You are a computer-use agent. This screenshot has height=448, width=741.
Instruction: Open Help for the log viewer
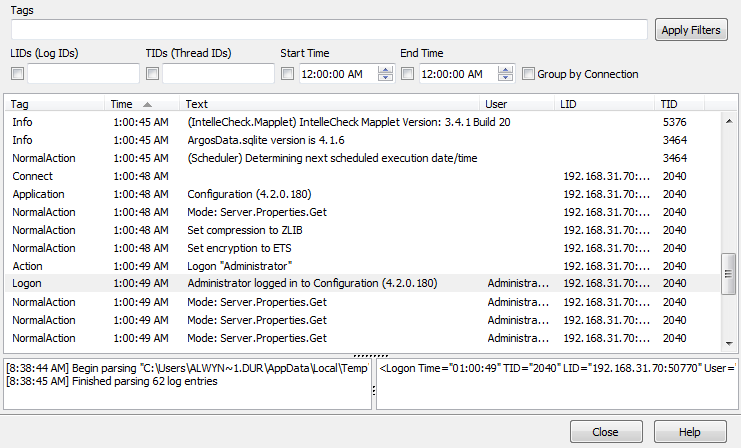pyautogui.click(x=689, y=431)
